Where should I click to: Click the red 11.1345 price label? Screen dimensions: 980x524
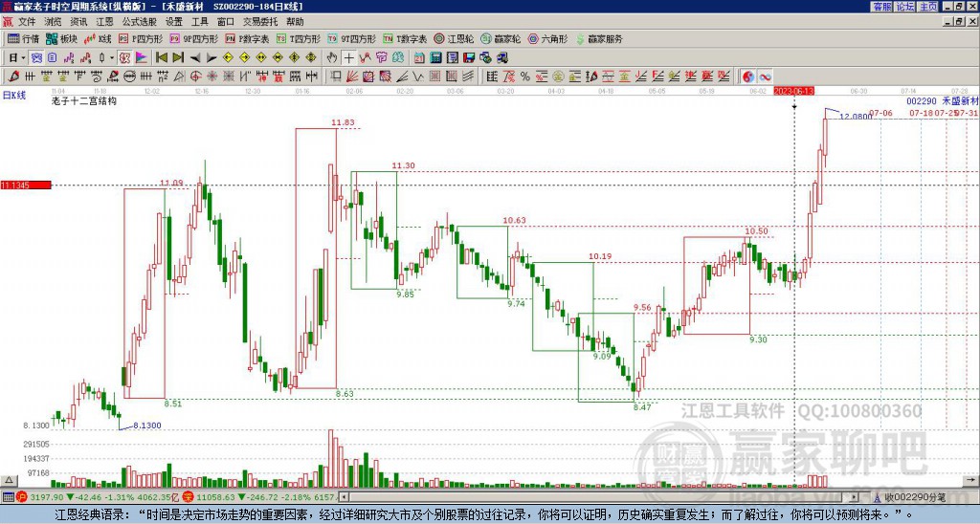tap(26, 186)
